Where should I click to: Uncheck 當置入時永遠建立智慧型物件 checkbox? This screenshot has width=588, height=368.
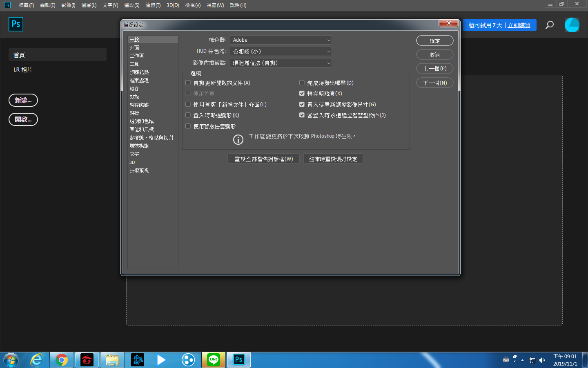click(x=302, y=115)
